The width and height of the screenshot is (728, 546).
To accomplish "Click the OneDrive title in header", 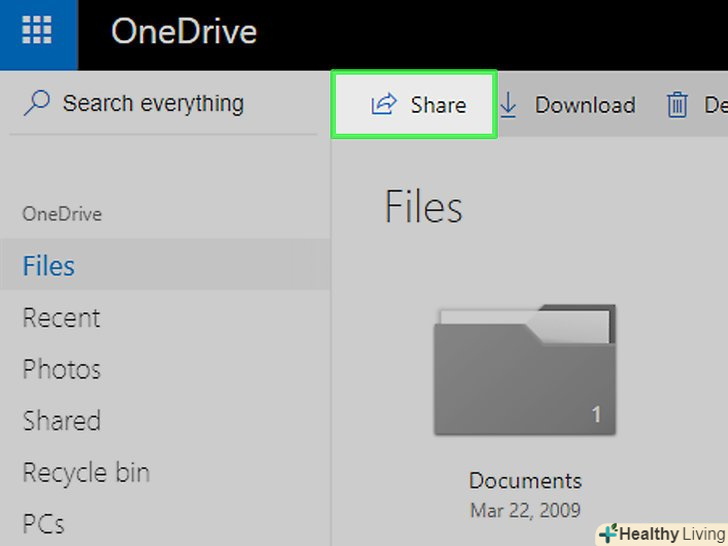I will point(184,32).
